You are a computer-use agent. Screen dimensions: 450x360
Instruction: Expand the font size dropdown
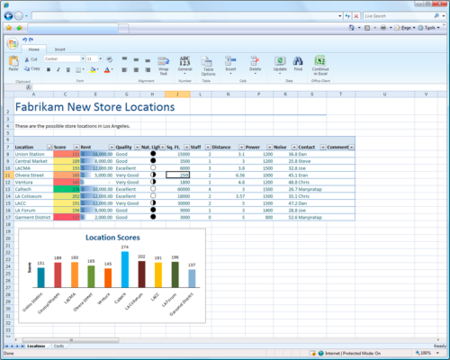(100, 59)
